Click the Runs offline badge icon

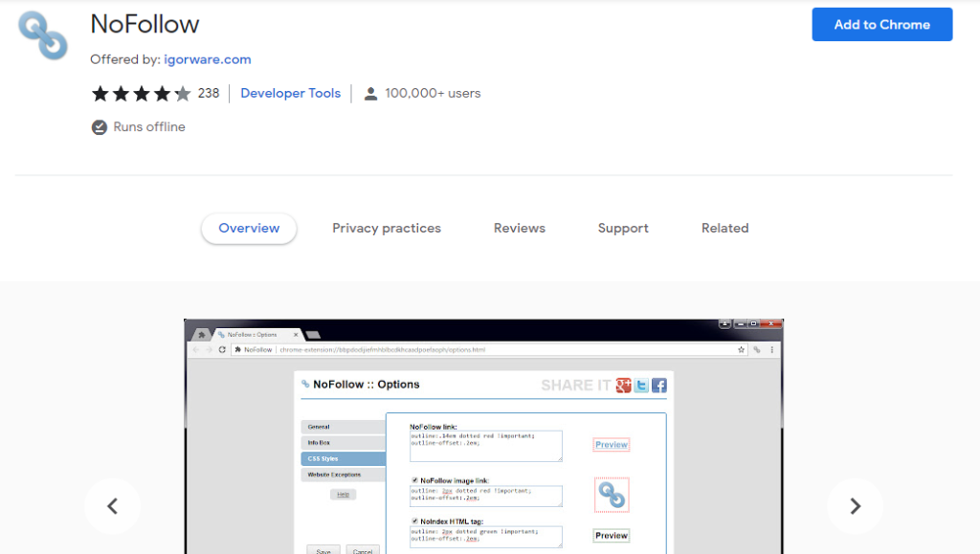click(98, 126)
